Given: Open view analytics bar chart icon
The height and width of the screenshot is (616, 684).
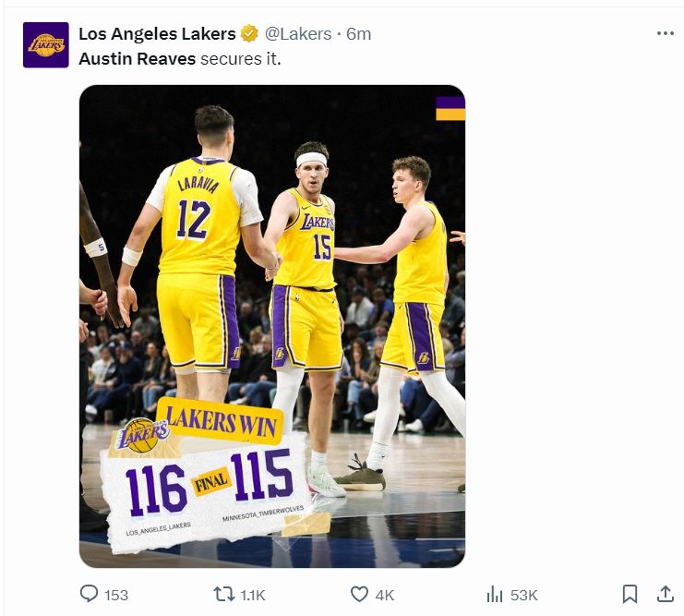Looking at the screenshot, I should (x=494, y=594).
